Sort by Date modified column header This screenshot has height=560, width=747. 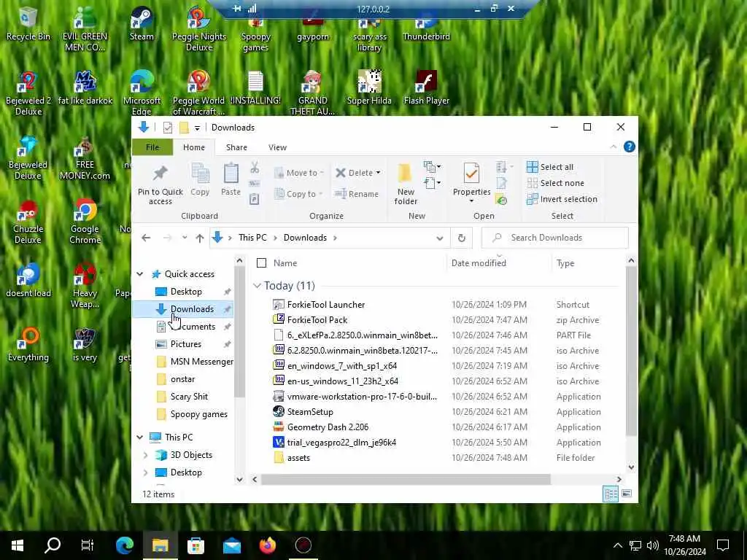479,262
